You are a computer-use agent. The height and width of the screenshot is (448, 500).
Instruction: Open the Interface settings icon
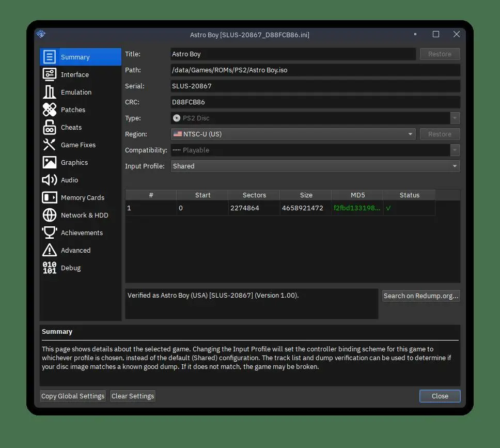click(x=50, y=74)
